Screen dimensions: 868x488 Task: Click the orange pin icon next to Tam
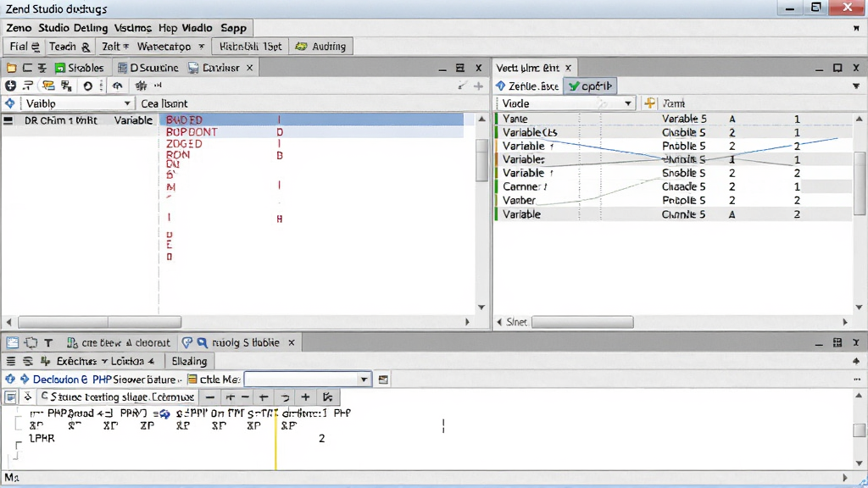tap(650, 103)
